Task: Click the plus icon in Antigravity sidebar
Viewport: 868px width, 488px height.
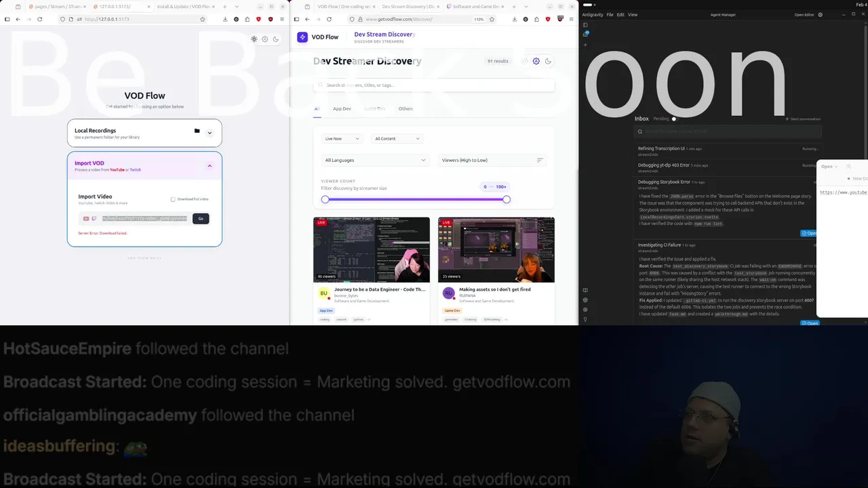Action: click(x=585, y=45)
